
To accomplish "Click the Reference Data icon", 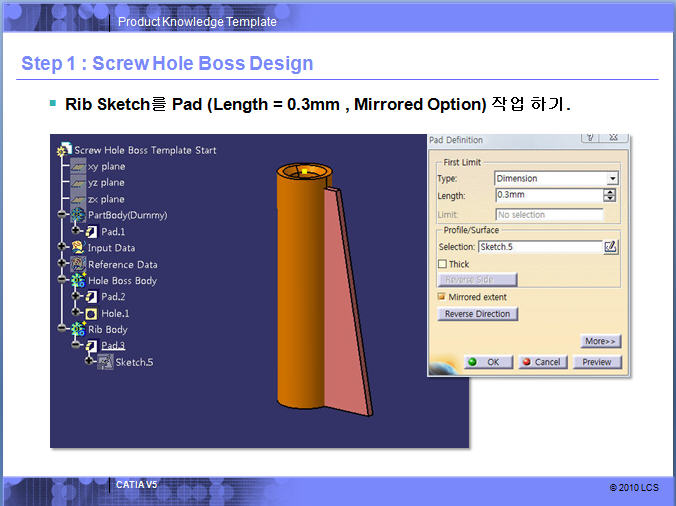I will pos(78,264).
